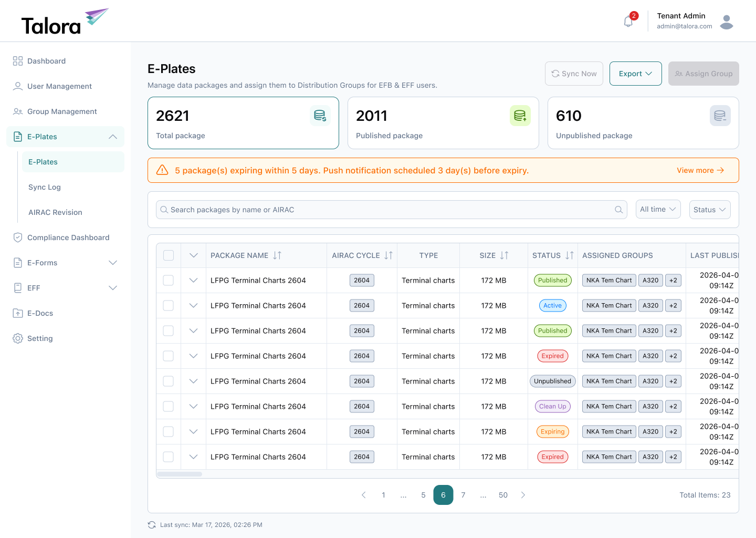Click View more link in banner
Image resolution: width=756 pixels, height=538 pixels.
coord(700,170)
